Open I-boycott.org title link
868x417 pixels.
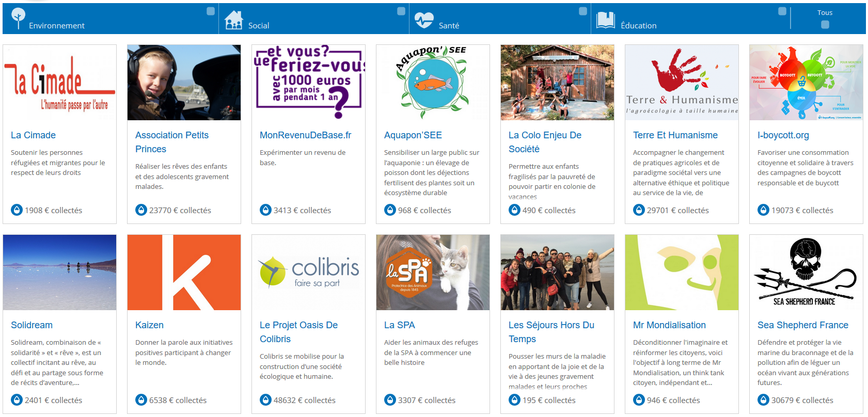(x=783, y=135)
